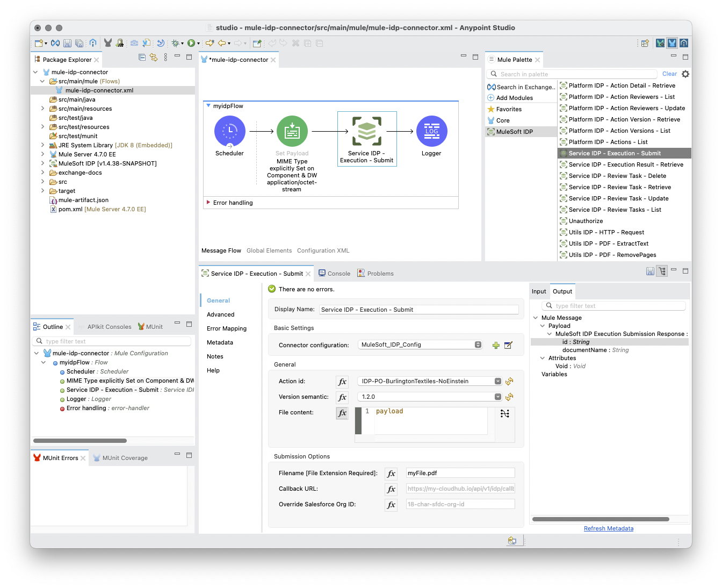Viewport: 722px width, 588px height.
Task: Open the File content expression mapping editor
Action: [504, 413]
